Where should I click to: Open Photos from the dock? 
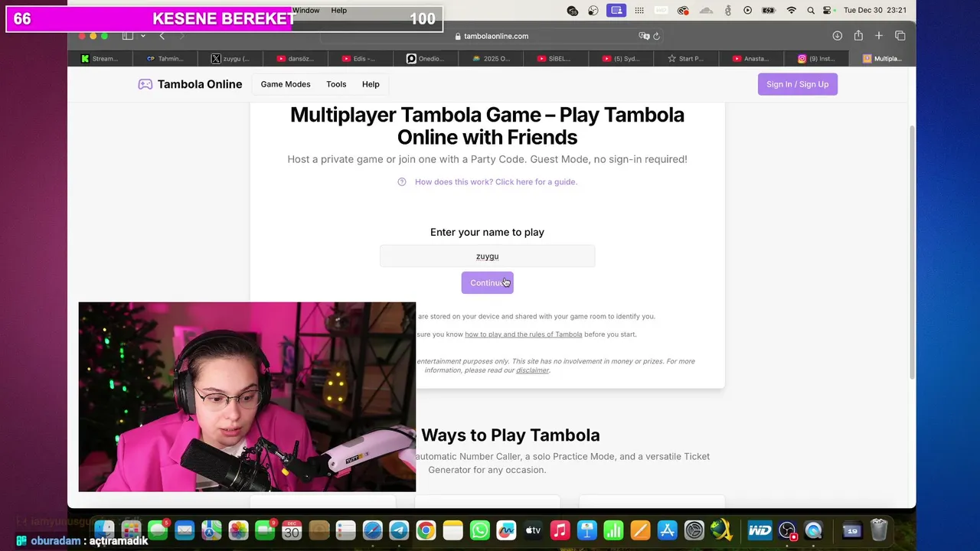click(x=238, y=530)
